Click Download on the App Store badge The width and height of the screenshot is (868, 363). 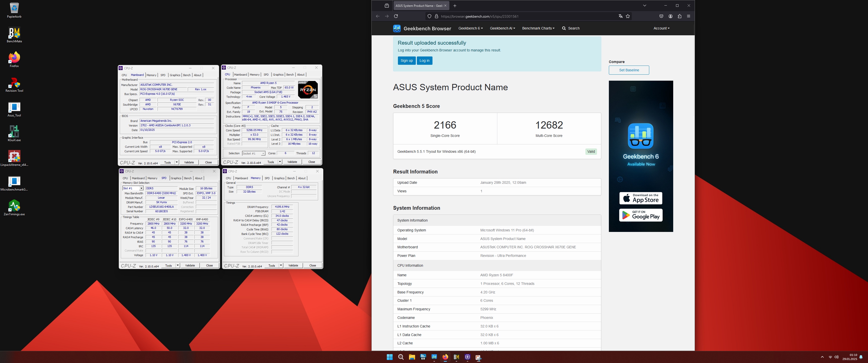[641, 198]
